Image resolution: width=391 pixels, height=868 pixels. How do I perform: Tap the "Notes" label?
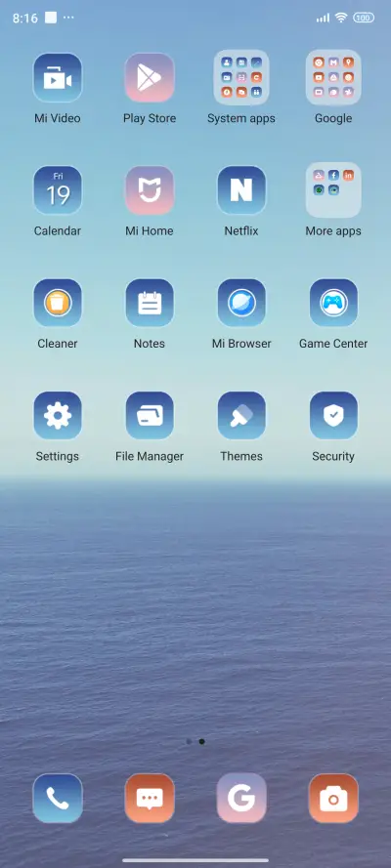[150, 344]
